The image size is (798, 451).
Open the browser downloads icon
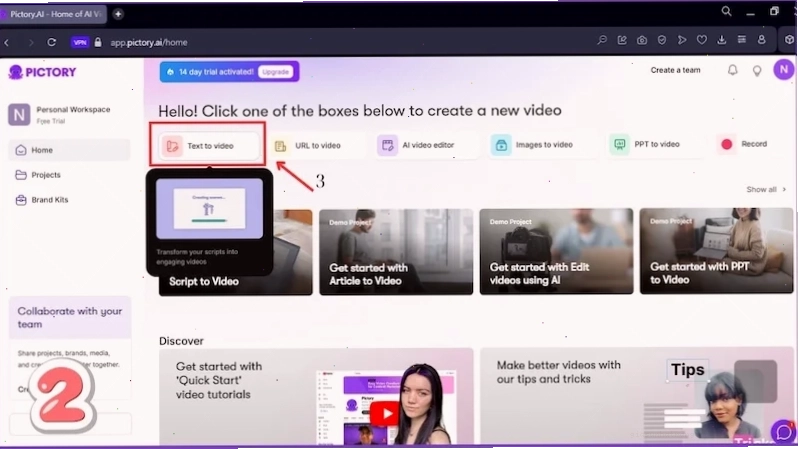[x=722, y=40]
